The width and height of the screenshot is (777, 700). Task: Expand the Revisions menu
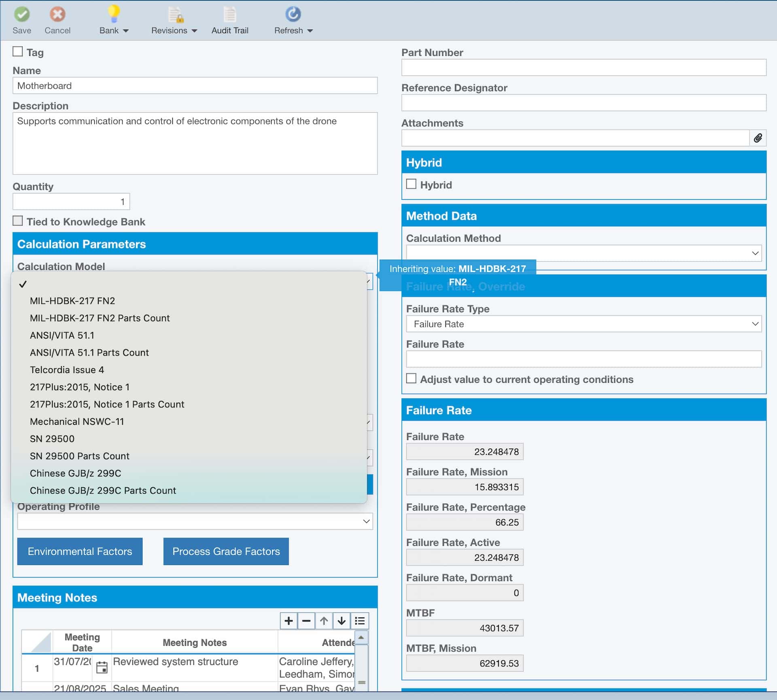pyautogui.click(x=174, y=19)
